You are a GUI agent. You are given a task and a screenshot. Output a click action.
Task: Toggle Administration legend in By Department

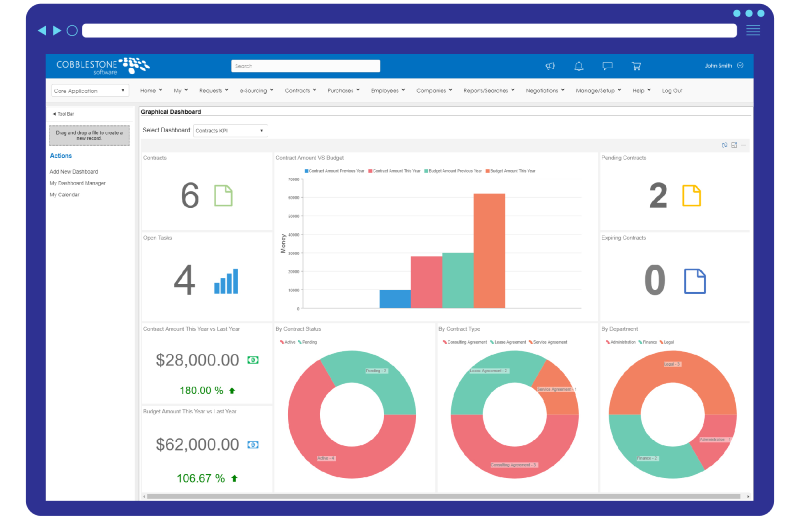(x=620, y=342)
